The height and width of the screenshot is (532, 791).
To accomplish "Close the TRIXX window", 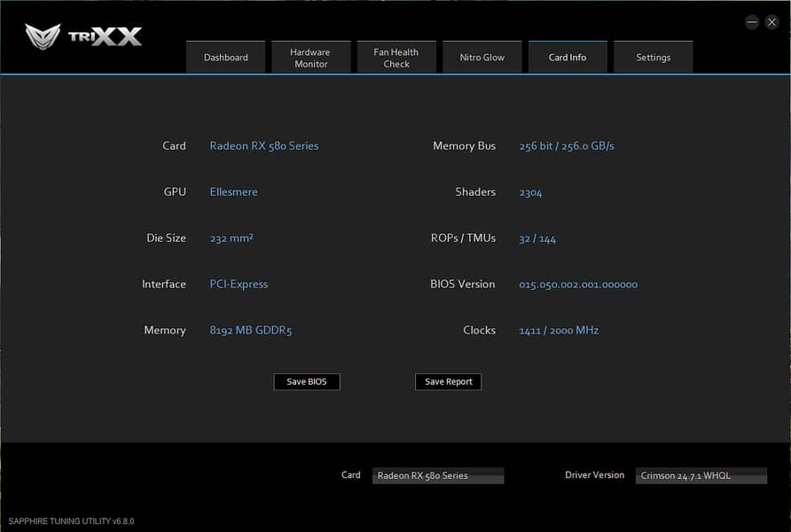I will pyautogui.click(x=771, y=22).
